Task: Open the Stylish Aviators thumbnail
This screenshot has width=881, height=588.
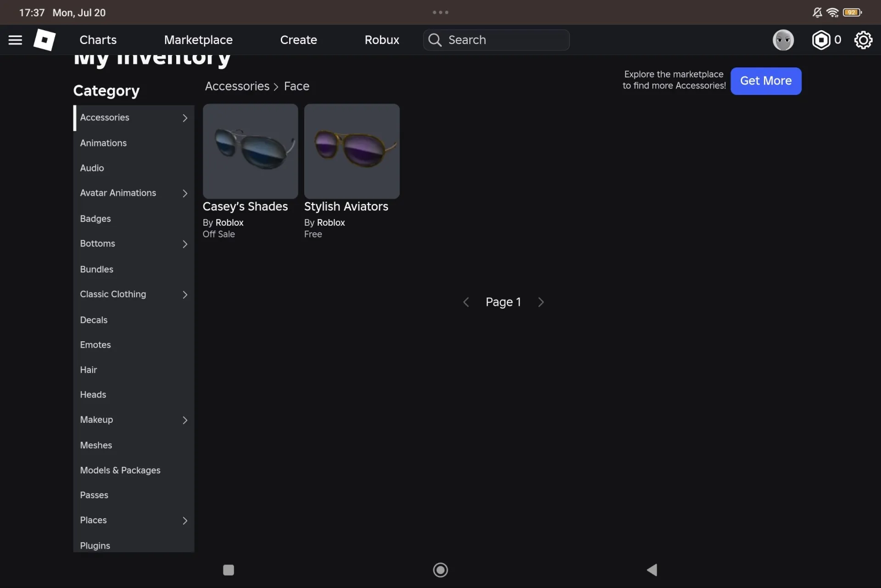Action: pyautogui.click(x=352, y=151)
